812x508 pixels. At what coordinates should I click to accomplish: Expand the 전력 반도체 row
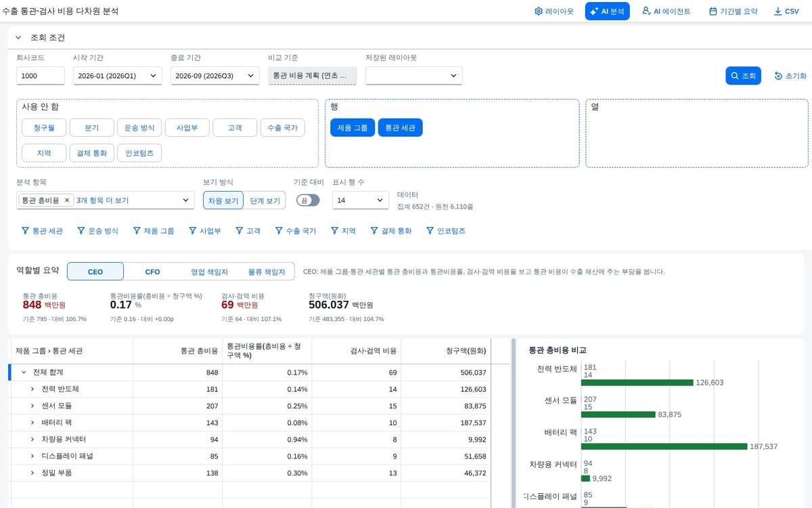click(x=32, y=389)
